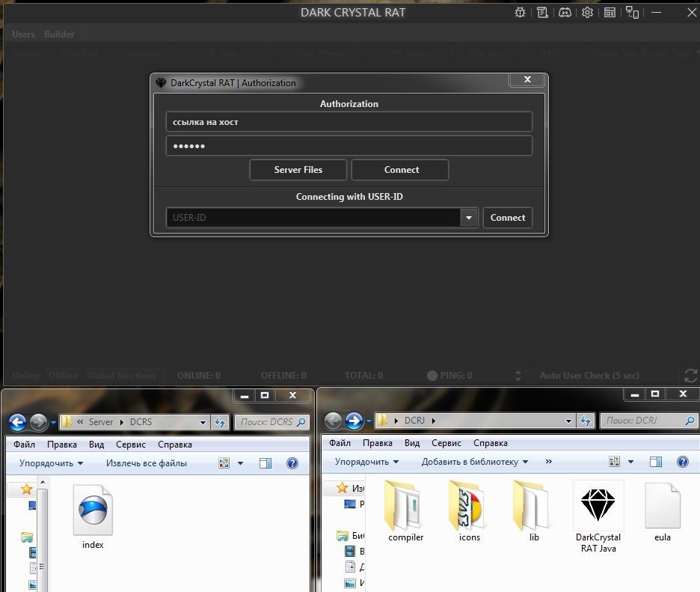
Task: Change view icon in DCRJ window toolbar
Action: [x=614, y=462]
